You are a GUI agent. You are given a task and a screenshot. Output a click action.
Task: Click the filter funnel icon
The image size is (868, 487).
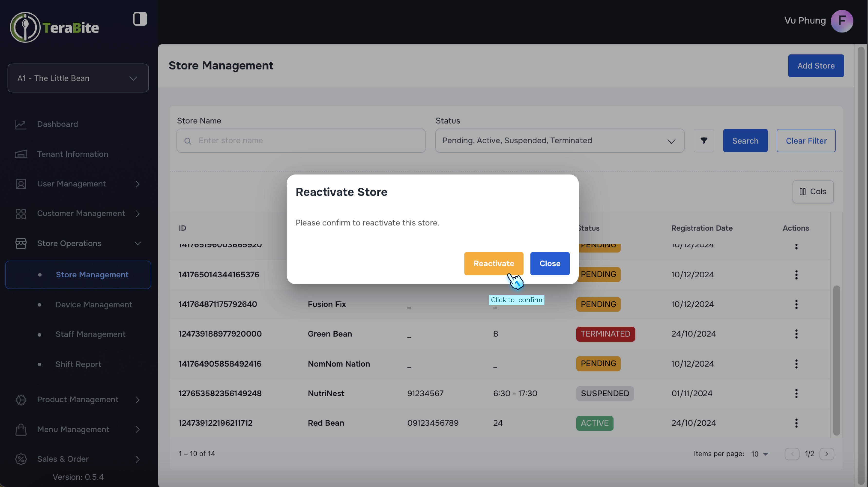pyautogui.click(x=704, y=141)
